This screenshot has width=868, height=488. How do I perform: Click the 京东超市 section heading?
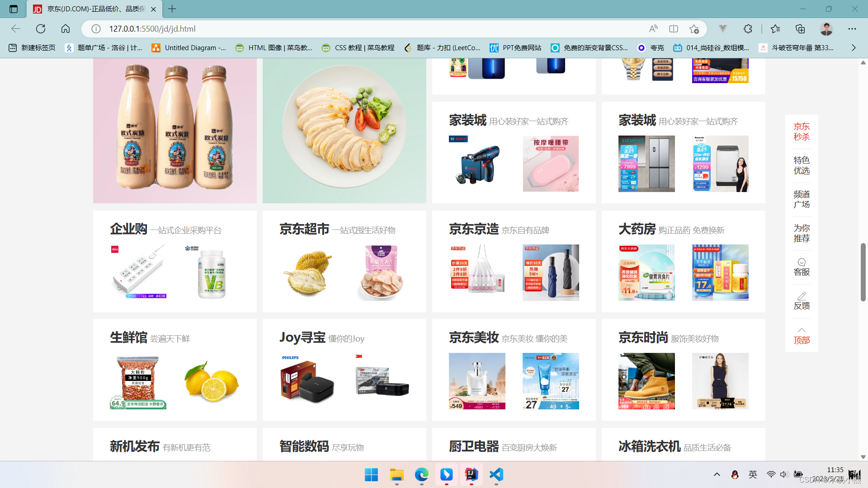[x=304, y=229]
